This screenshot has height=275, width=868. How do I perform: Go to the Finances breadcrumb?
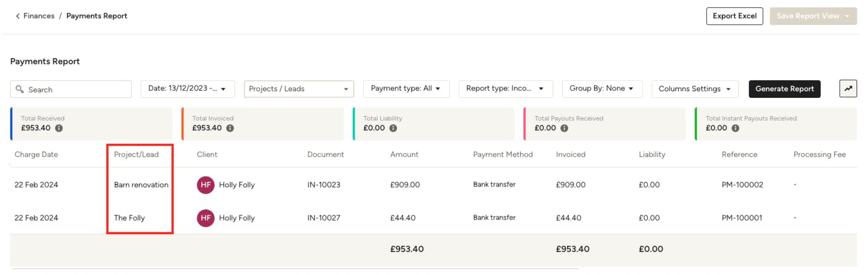pos(39,16)
